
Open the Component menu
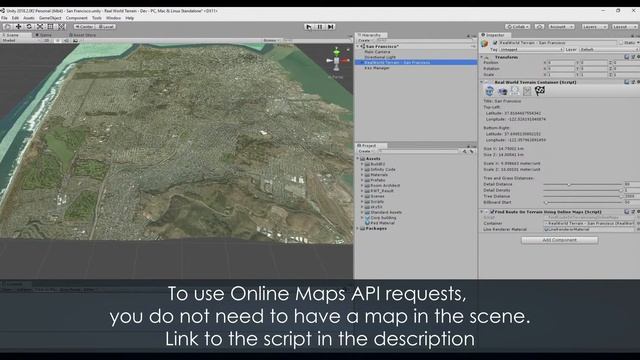pos(76,18)
